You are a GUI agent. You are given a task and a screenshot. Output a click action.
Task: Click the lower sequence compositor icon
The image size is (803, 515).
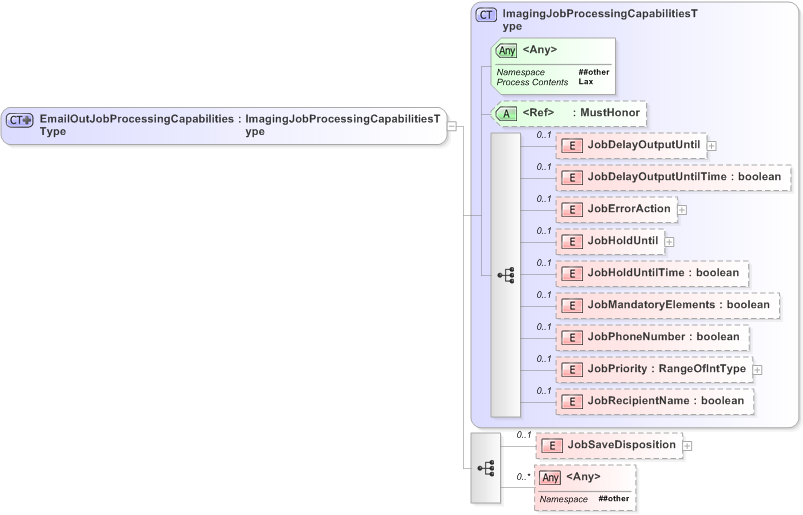tap(486, 467)
